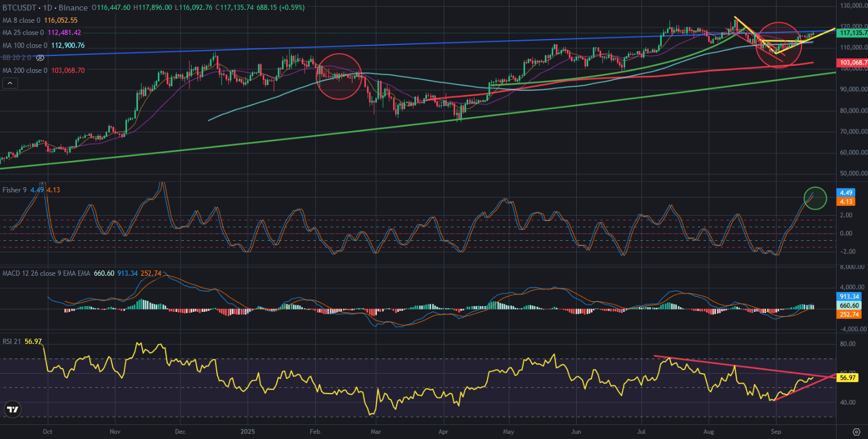Show the hidden BB 20 2 0 indicator
Image resolution: width=868 pixels, height=439 pixels.
[x=40, y=58]
